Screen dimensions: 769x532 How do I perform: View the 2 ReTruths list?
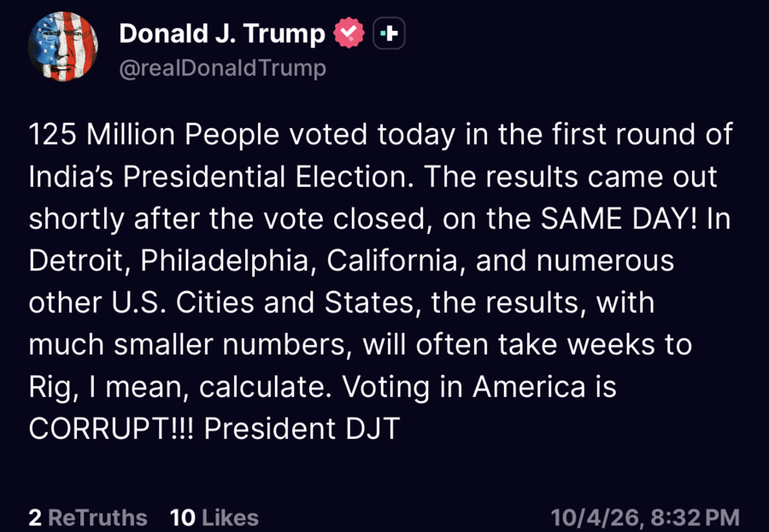coord(88,517)
